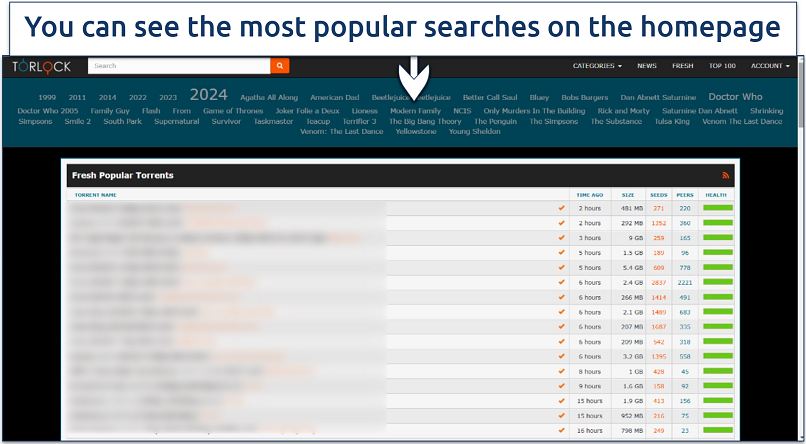
Task: Click the verified checkmark in the 2.4 GB row
Action: [x=561, y=282]
